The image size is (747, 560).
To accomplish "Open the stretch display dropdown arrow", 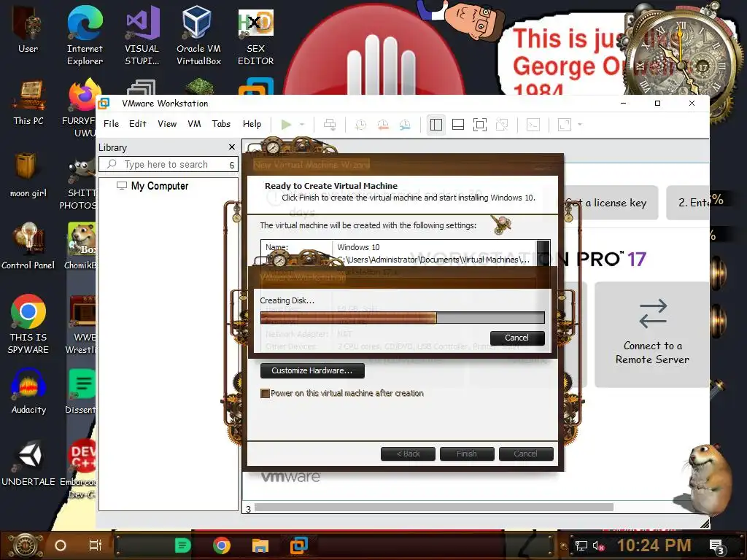I will tap(580, 125).
